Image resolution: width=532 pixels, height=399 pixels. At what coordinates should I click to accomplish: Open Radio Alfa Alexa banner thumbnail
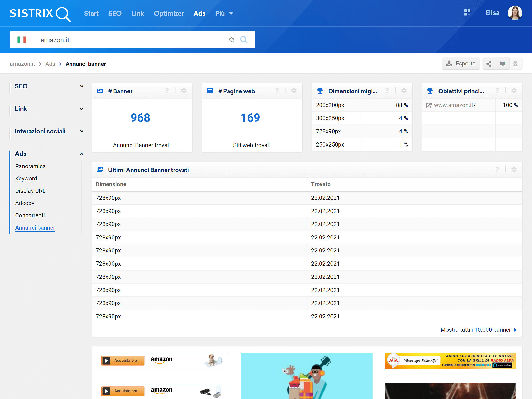(450, 361)
